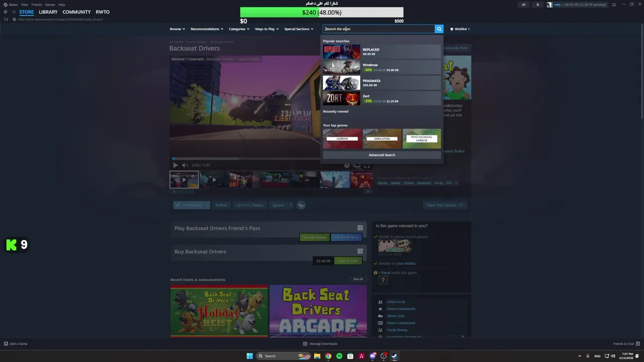Open the Holiday Heist event thumbnail
644x362 pixels.
pos(219,311)
